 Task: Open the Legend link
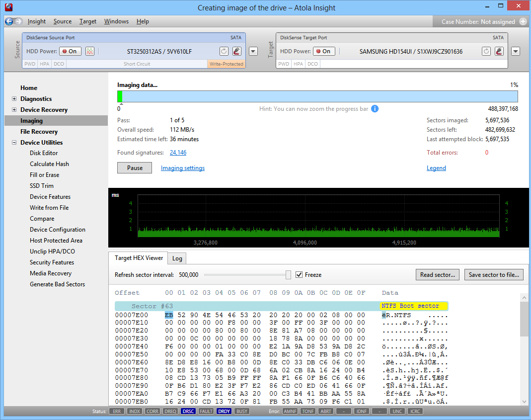pyautogui.click(x=436, y=168)
